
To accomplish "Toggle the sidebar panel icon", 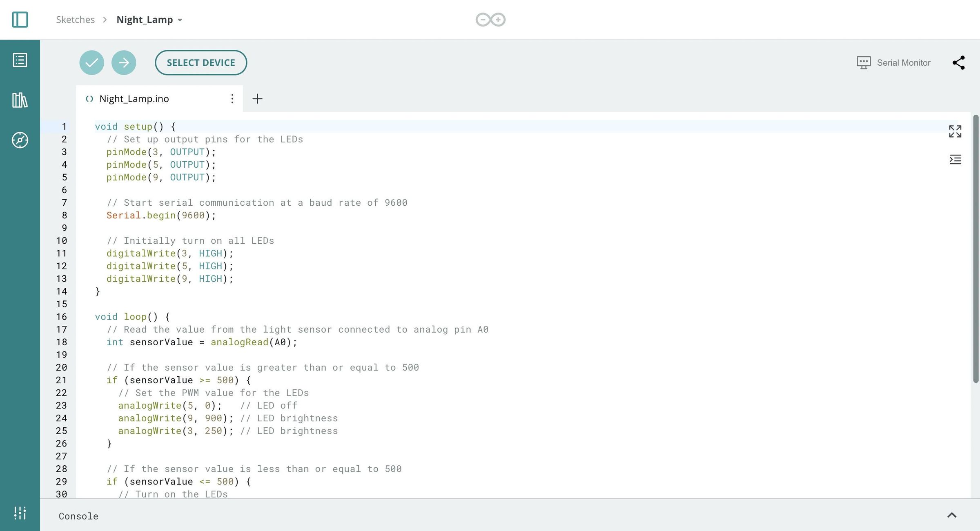I will coord(20,20).
